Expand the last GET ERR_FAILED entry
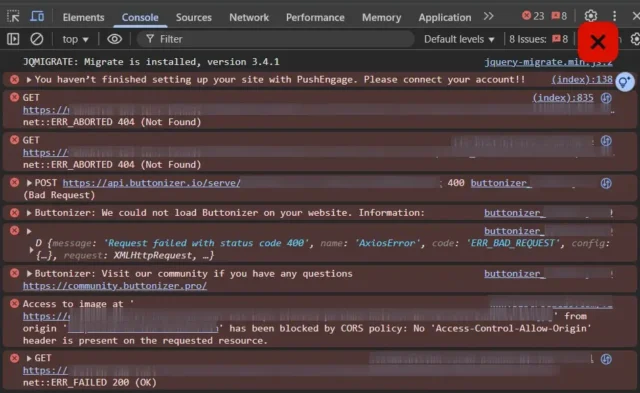640x393 pixels. (x=29, y=358)
